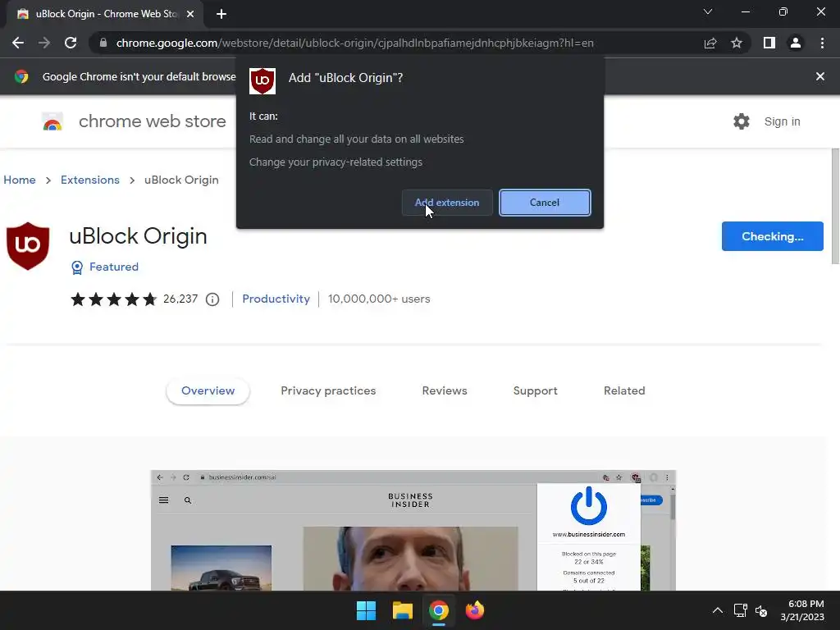Click the Chrome Web Store logo

(52, 121)
